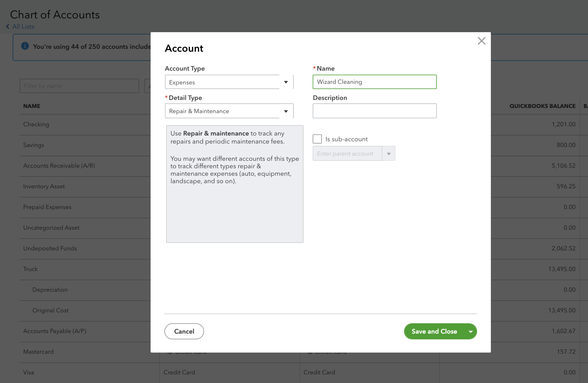Click the empty Description field

point(374,111)
